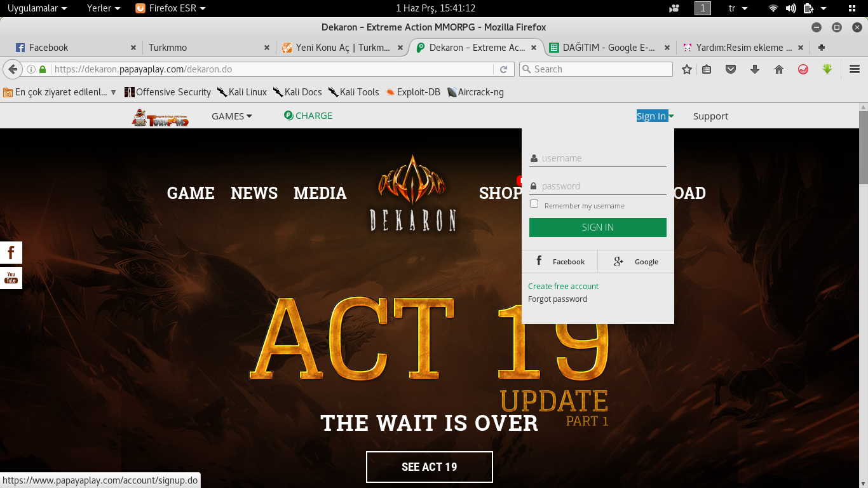The image size is (868, 488).
Task: Open the Offensive Security bookmark
Action: [x=168, y=92]
